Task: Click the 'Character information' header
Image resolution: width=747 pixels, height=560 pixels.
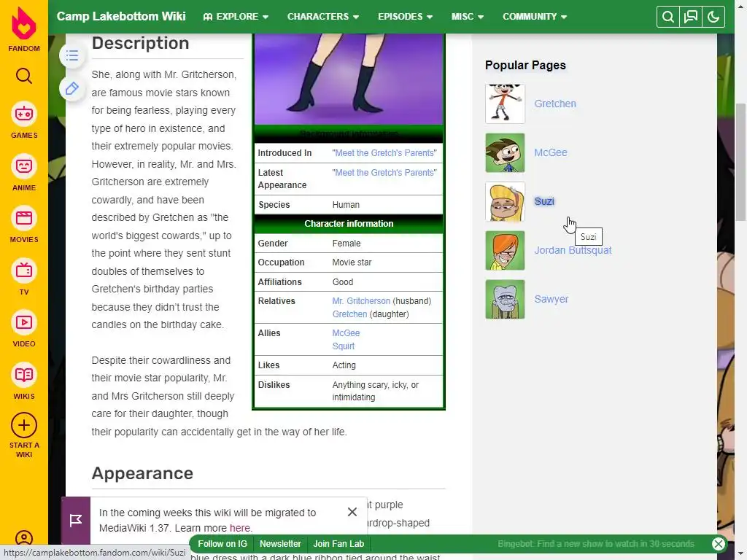Action: coord(349,224)
